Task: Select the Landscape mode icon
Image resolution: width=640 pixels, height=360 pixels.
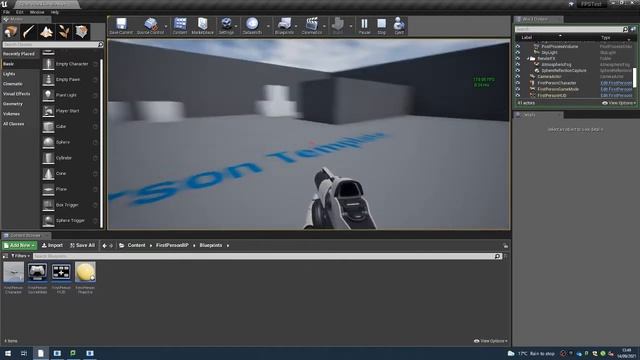Action: 46,31
